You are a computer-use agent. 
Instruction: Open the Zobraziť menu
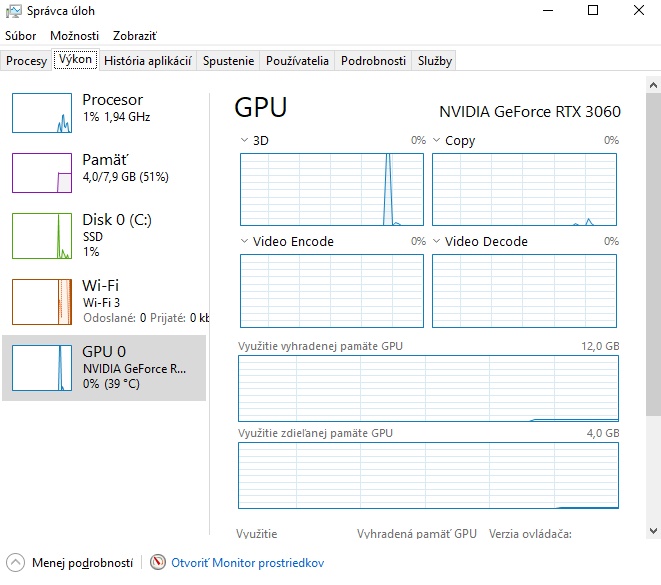pyautogui.click(x=134, y=35)
